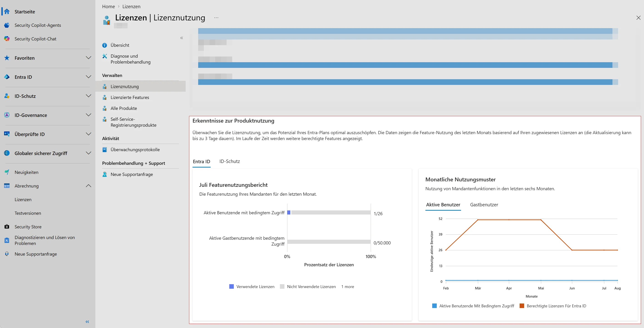
Task: Show 1 more legend entries
Action: click(348, 286)
